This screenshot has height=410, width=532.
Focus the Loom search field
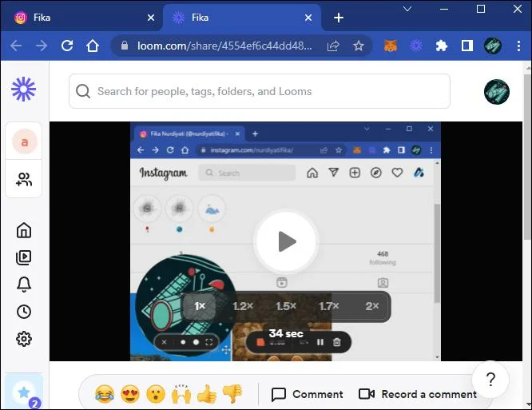click(260, 91)
